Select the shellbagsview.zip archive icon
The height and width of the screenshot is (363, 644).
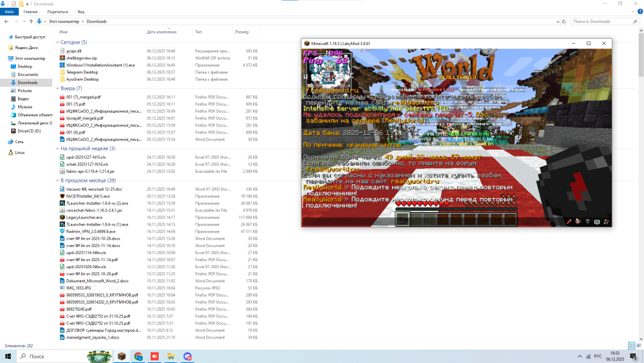click(62, 58)
